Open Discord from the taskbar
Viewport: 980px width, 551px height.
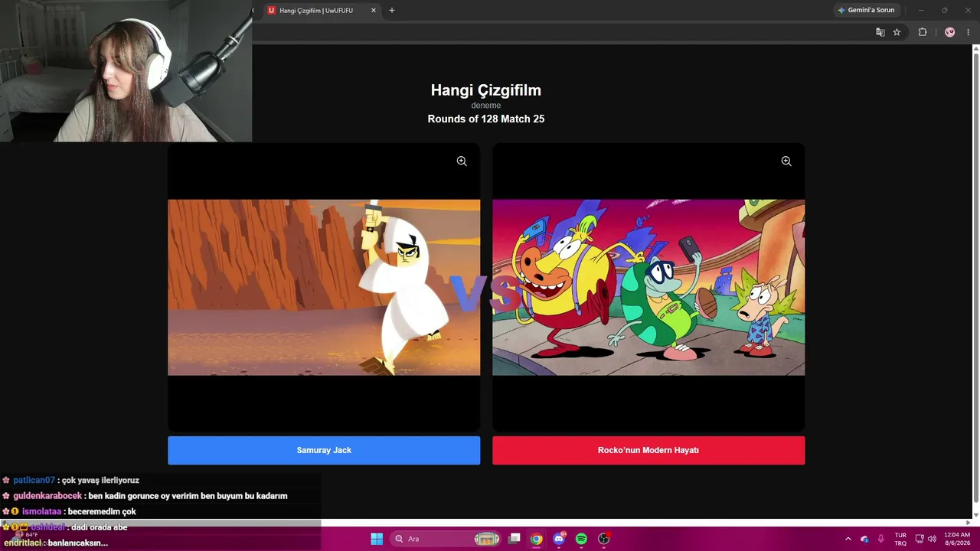(x=559, y=539)
